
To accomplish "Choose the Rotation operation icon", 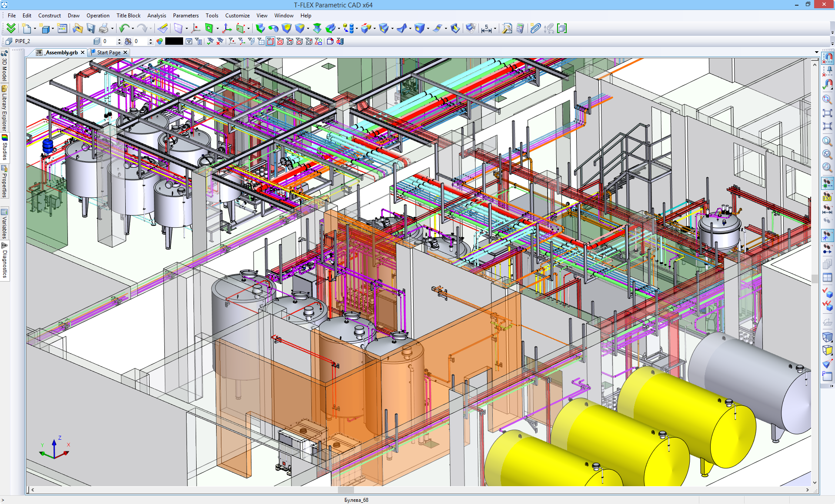I will pos(273,28).
